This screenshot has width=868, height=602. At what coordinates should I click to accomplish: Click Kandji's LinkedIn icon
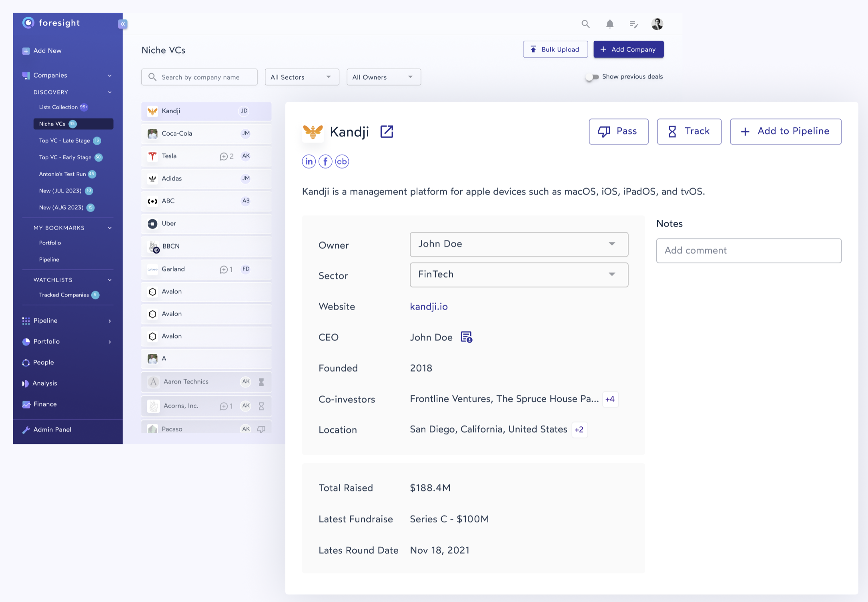click(x=309, y=161)
